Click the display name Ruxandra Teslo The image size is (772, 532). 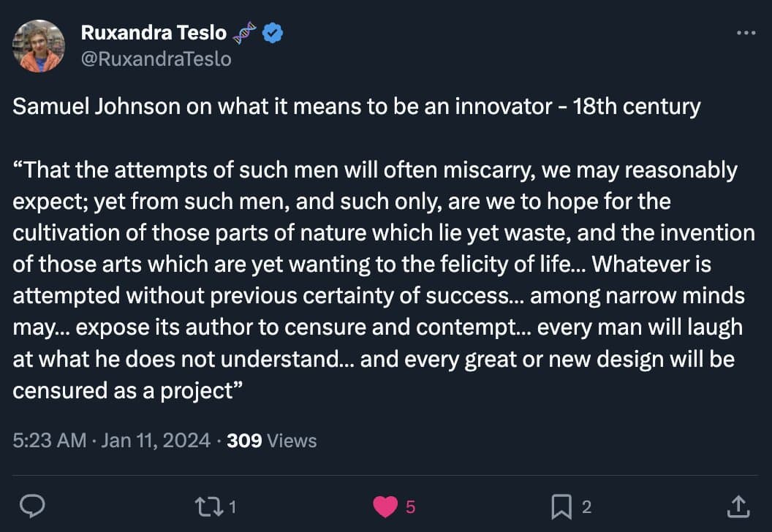click(154, 33)
